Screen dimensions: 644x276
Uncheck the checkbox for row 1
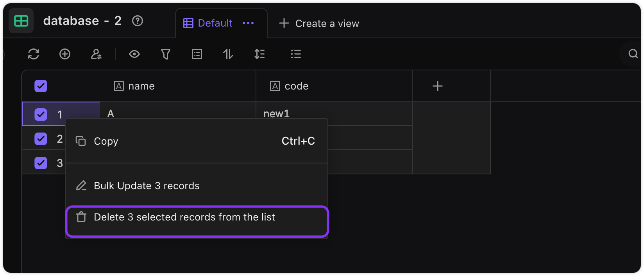coord(41,115)
